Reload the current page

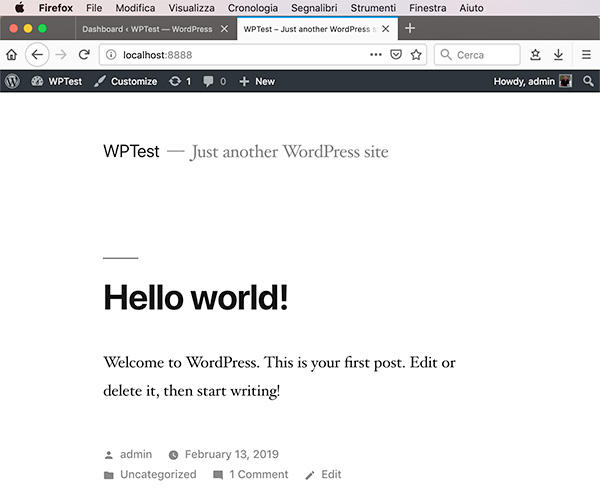point(84,54)
